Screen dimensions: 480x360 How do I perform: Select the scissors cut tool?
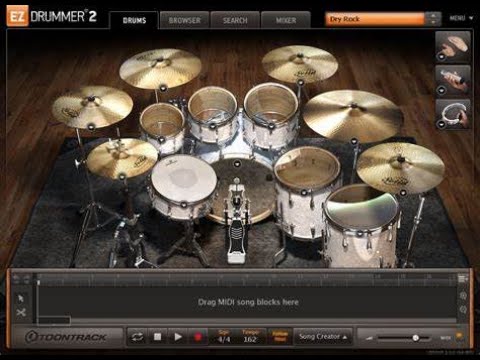21,313
